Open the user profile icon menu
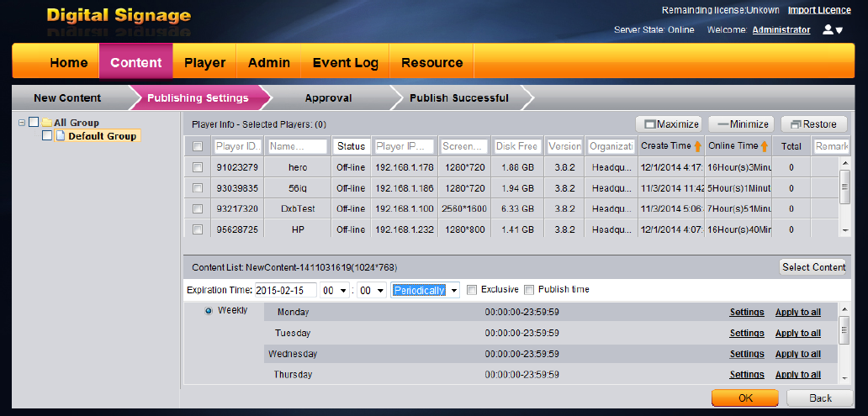Viewport: 868px width, 416px height. tap(833, 30)
